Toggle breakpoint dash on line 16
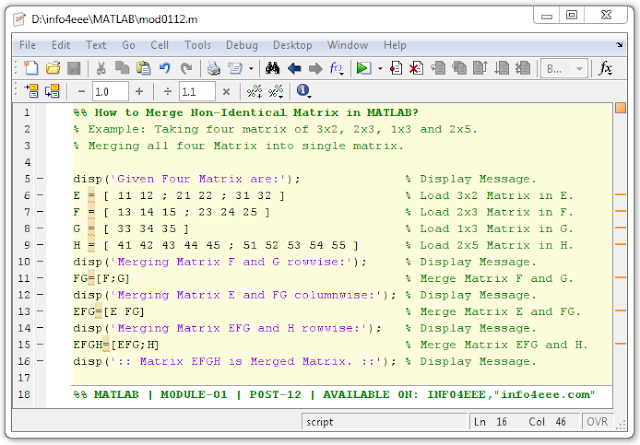 40,361
